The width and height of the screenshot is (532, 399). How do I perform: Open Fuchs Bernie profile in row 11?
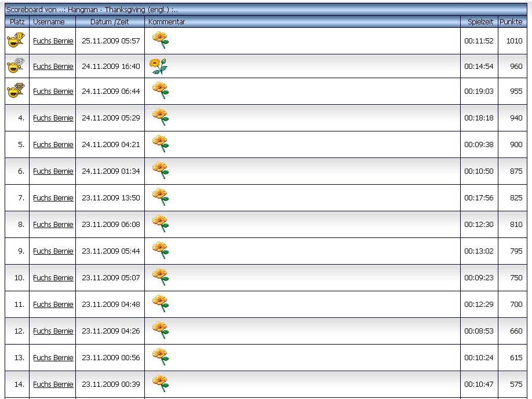[x=53, y=304]
